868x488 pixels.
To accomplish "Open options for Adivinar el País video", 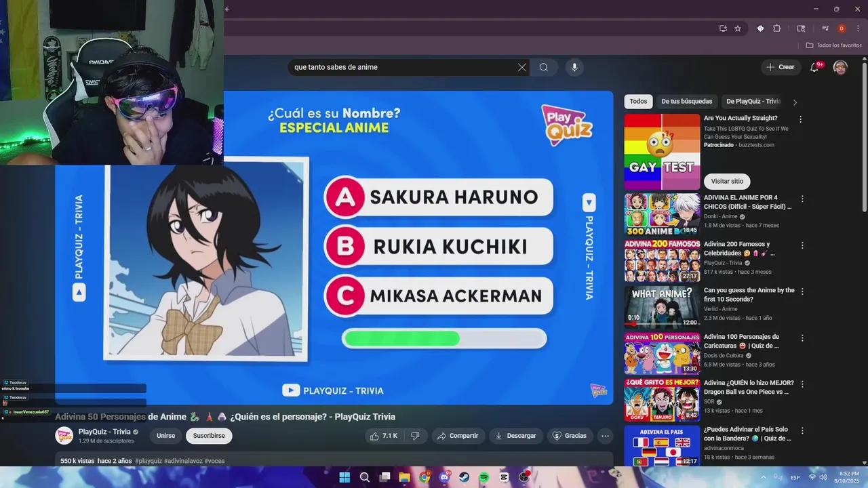I will tap(802, 430).
